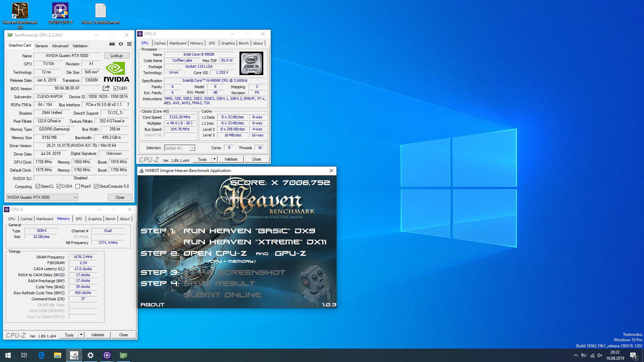The height and width of the screenshot is (362, 644).
Task: Click the DRAM Frequency value 1676.3 MHz
Action: tap(83, 257)
